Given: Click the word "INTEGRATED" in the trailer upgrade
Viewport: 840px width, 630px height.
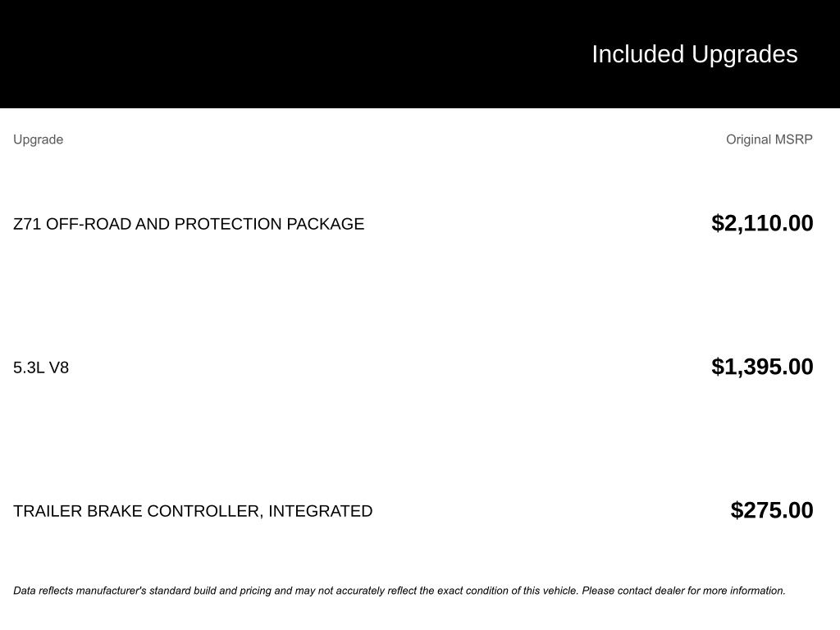Looking at the screenshot, I should 320,511.
